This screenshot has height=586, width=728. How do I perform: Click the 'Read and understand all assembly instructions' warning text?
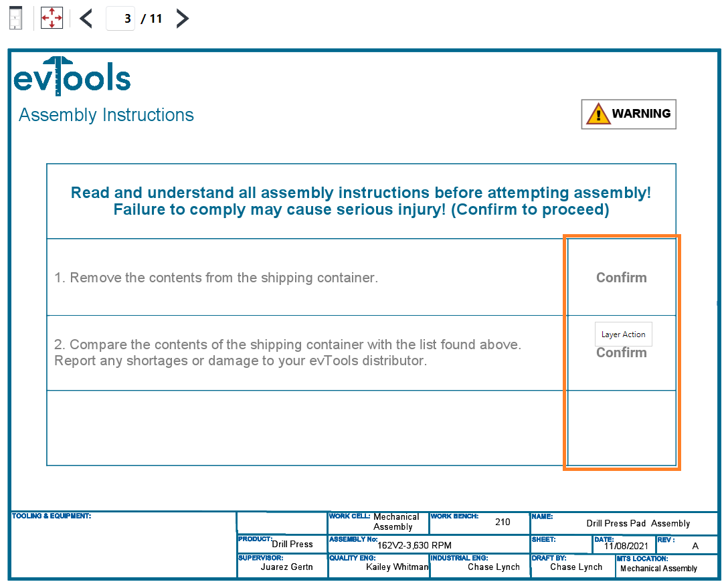361,201
